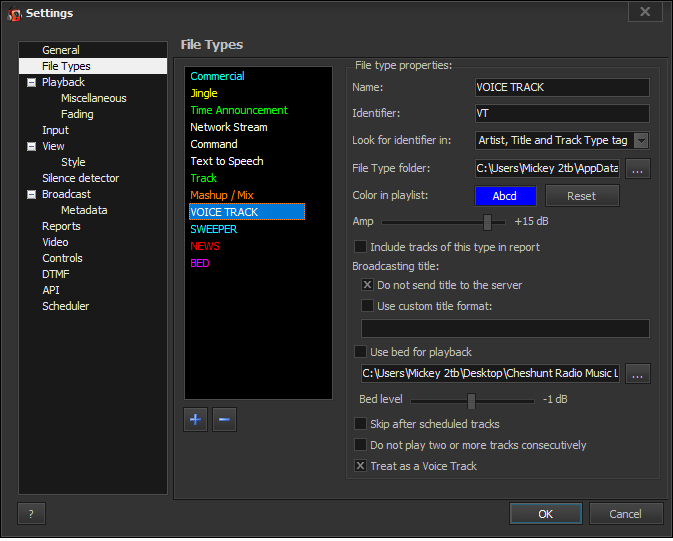The width and height of the screenshot is (673, 541).
Task: Select Jingle file type
Action: [x=204, y=93]
